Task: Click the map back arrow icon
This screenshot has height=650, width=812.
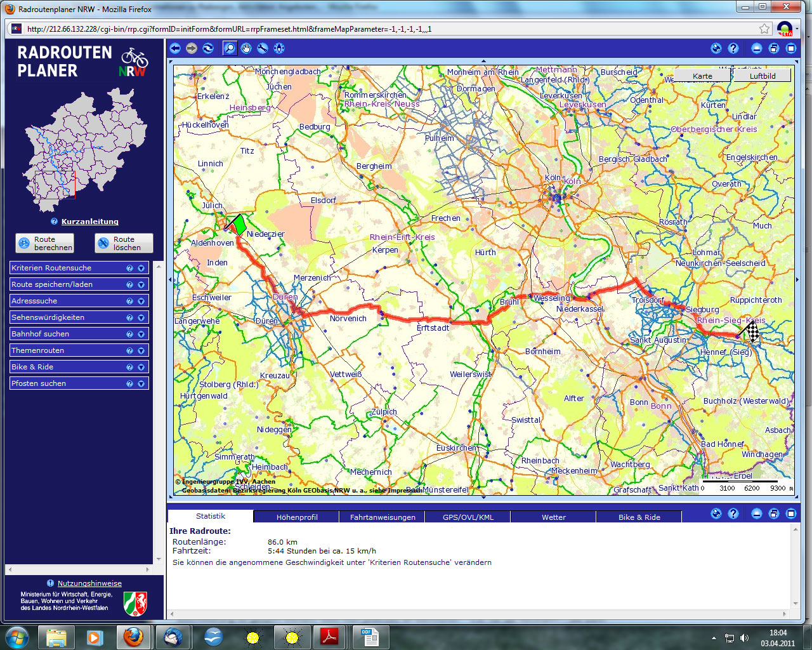Action: coord(175,48)
